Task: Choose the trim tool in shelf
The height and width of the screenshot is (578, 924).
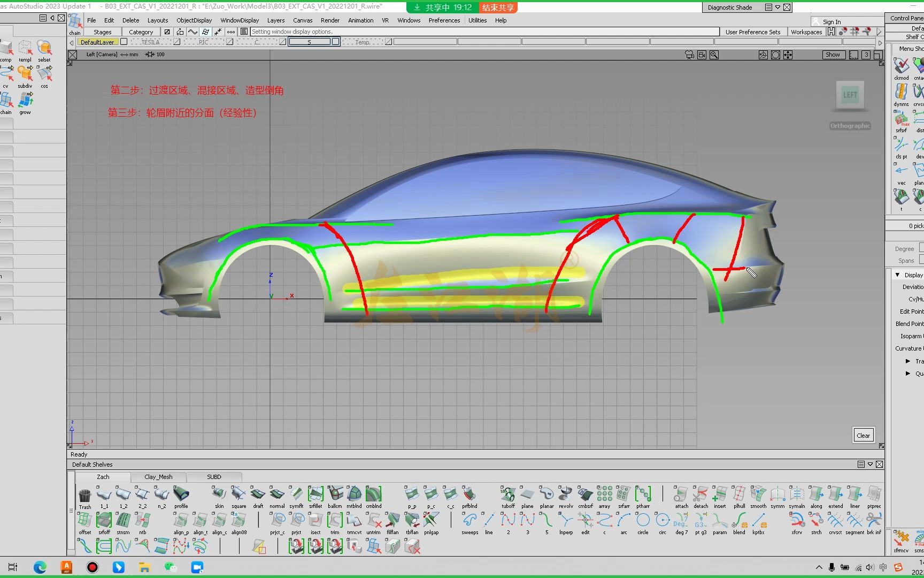Action: click(335, 521)
